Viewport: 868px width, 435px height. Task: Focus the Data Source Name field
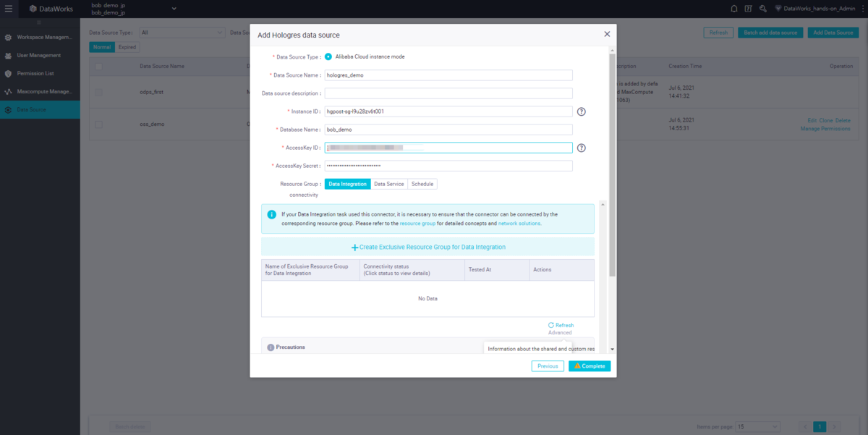448,75
